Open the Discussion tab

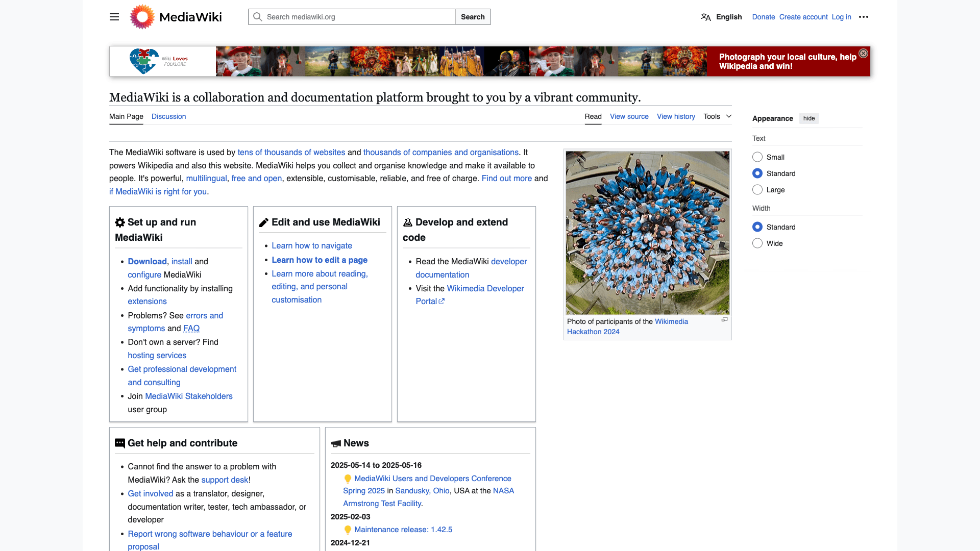click(168, 116)
